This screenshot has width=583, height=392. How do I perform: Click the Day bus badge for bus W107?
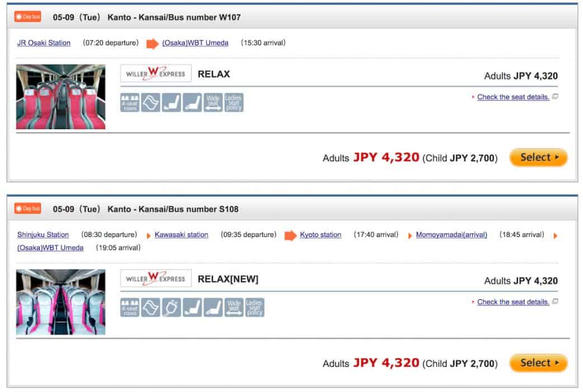[28, 17]
